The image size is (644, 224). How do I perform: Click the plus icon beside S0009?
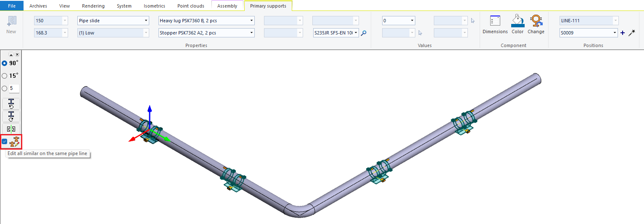pos(623,33)
